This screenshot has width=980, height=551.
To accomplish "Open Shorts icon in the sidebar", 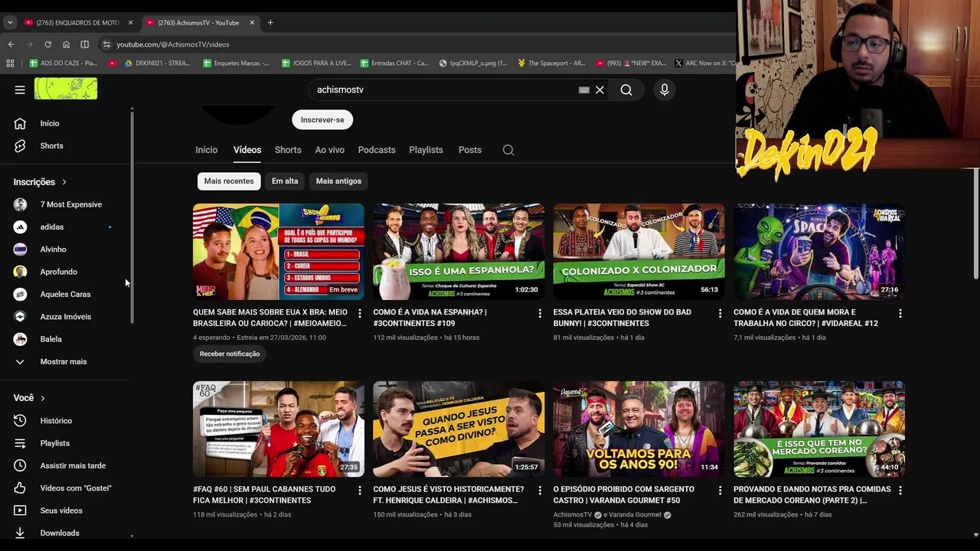I will pyautogui.click(x=20, y=145).
